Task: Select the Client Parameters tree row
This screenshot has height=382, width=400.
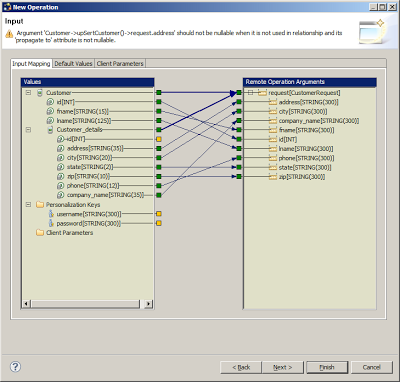Action: pyautogui.click(x=69, y=232)
